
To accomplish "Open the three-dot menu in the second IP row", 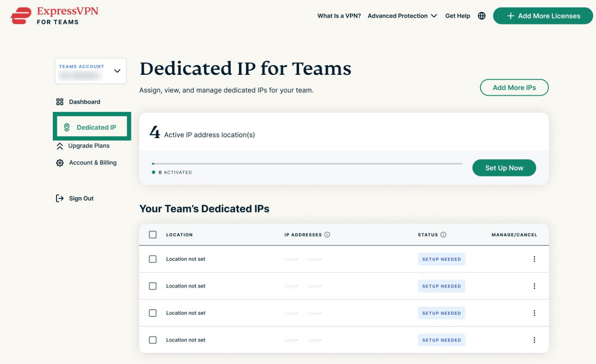I will click(x=534, y=286).
